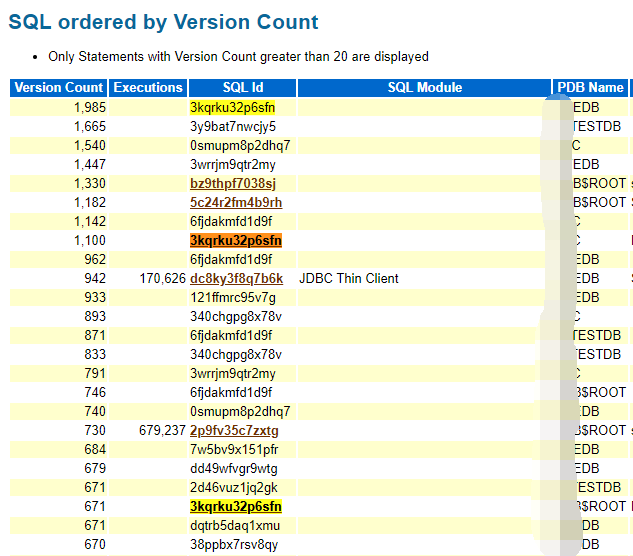Select the version count value 684
Screen dimensions: 633x556
(x=95, y=449)
